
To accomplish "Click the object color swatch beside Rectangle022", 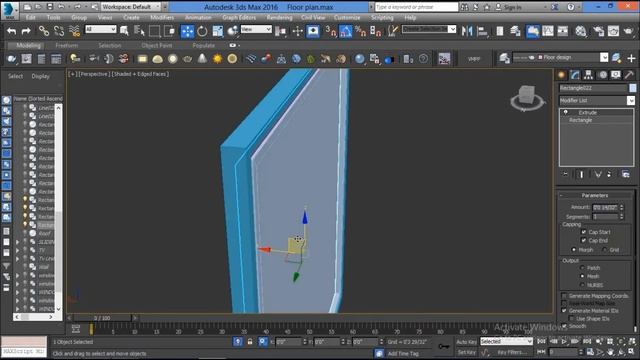I will [633, 88].
